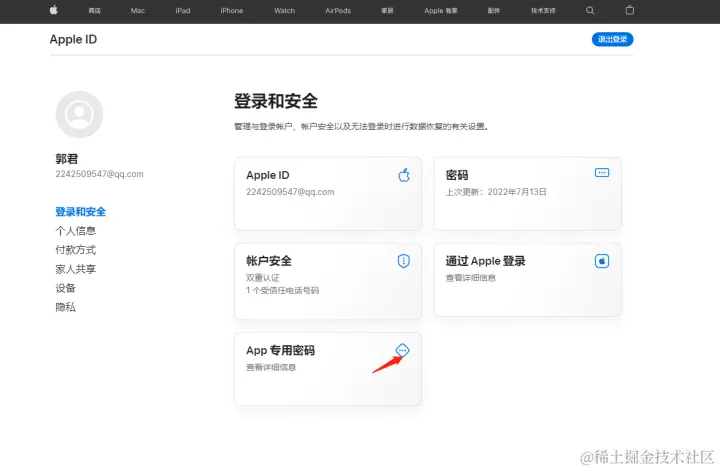Select 付款方式 in the sidebar
The width and height of the screenshot is (720, 471).
click(x=75, y=250)
